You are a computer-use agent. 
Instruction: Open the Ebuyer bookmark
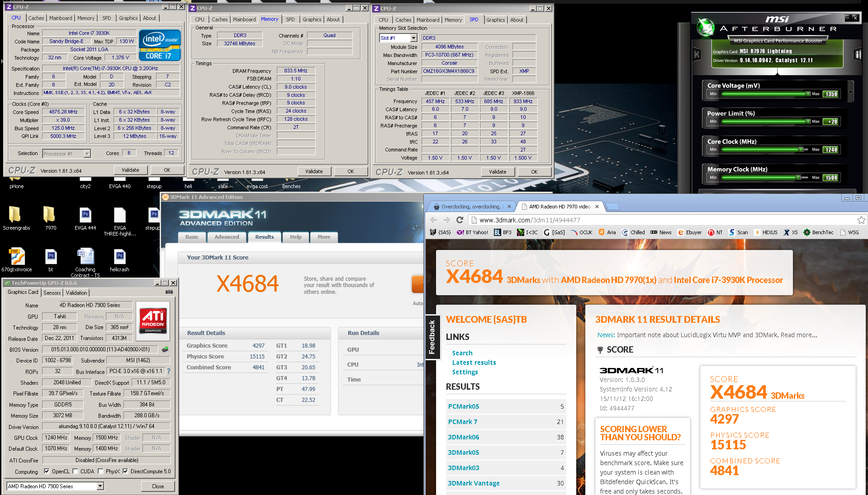(689, 232)
